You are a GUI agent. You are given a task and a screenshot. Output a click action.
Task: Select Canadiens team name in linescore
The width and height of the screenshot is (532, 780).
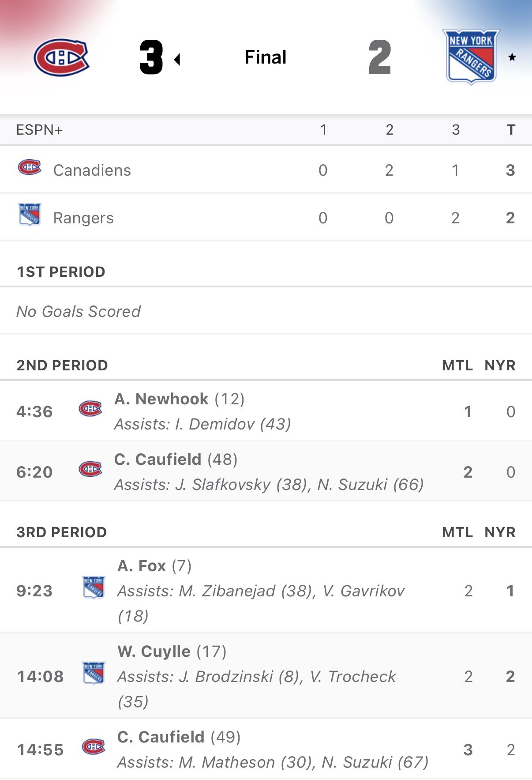point(92,170)
